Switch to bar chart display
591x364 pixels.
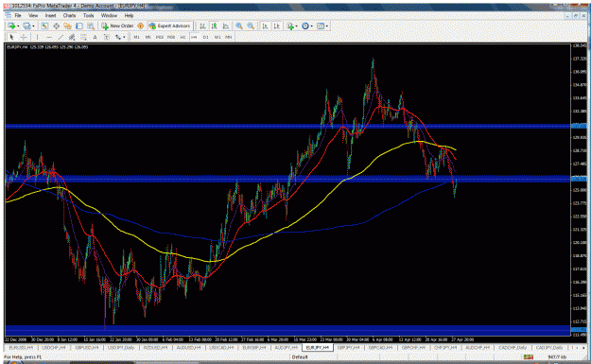[x=202, y=26]
